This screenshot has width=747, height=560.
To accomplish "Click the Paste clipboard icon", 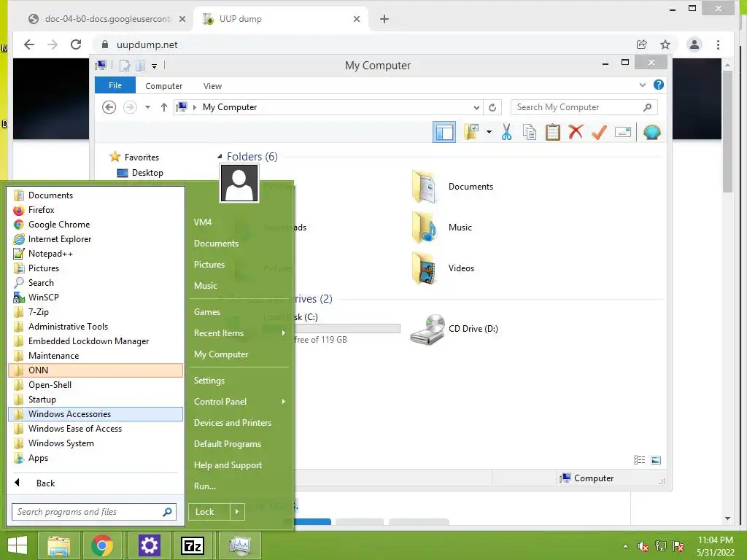I will pyautogui.click(x=553, y=132).
